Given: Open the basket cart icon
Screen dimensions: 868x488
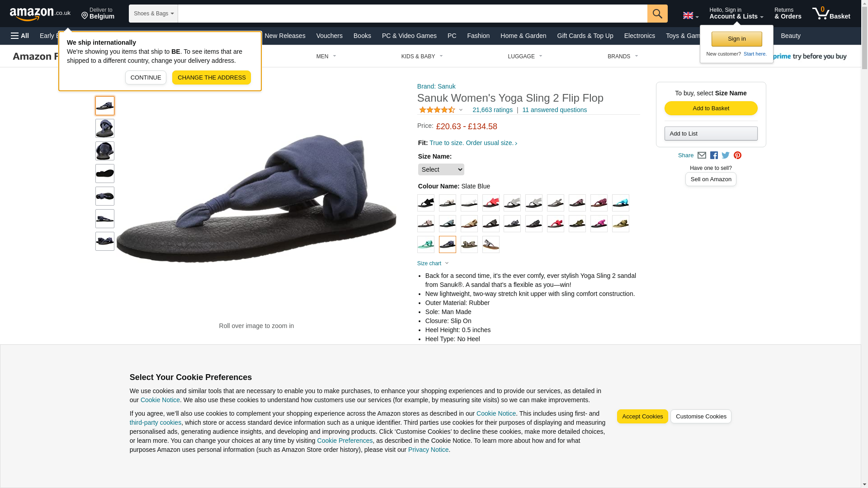Looking at the screenshot, I should point(831,14).
